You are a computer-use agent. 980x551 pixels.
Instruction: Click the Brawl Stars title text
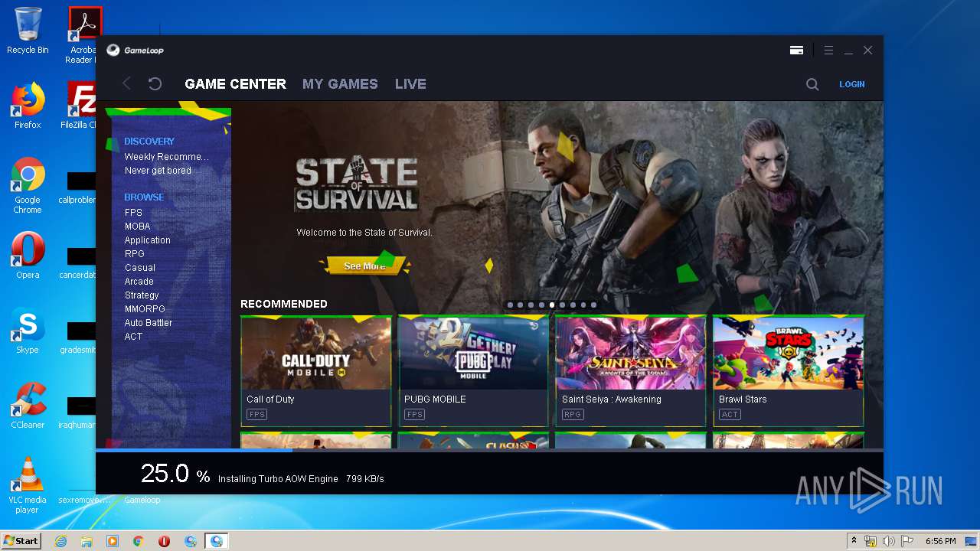[x=743, y=399]
